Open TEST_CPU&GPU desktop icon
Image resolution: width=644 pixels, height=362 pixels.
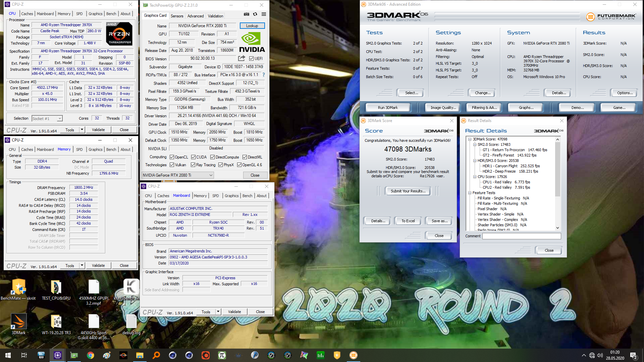point(56,290)
